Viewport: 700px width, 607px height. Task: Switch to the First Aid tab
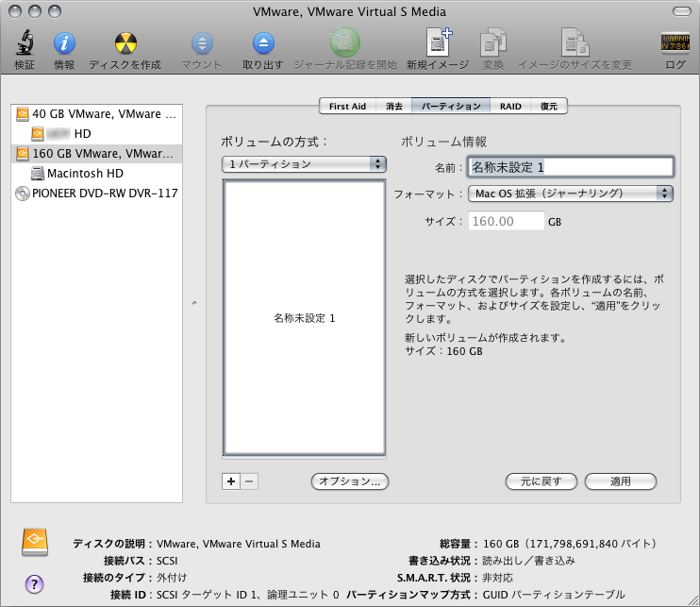346,107
